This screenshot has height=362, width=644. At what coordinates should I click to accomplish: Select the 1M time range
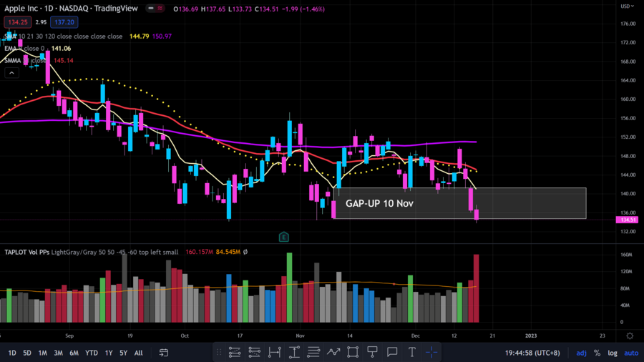(42, 353)
